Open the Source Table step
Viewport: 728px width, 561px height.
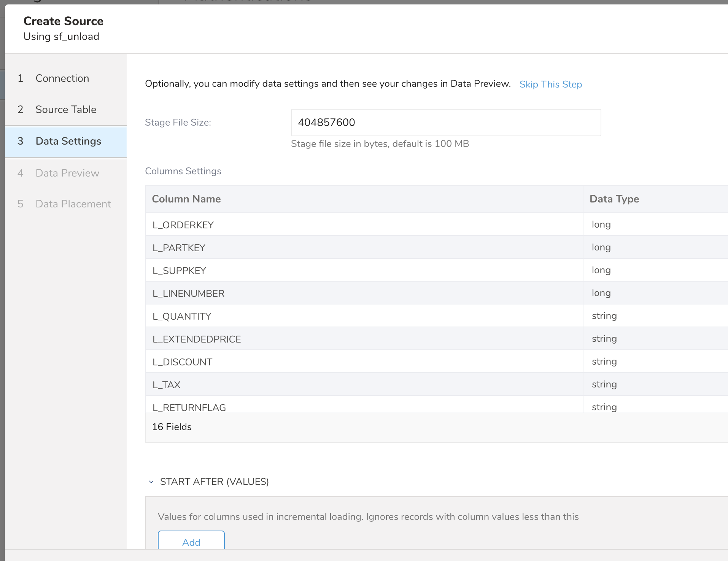click(66, 110)
